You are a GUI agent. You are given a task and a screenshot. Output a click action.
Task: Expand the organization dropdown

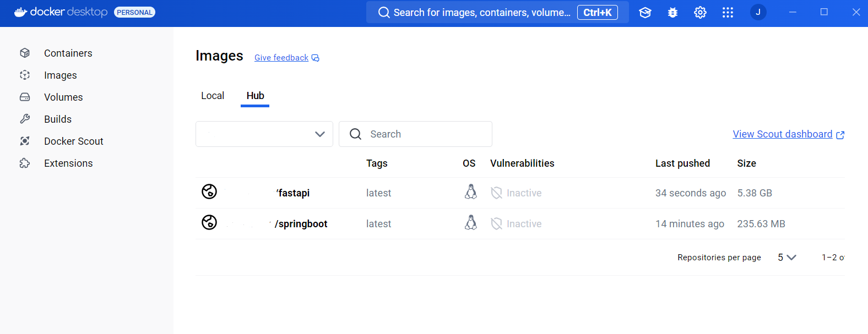(264, 134)
